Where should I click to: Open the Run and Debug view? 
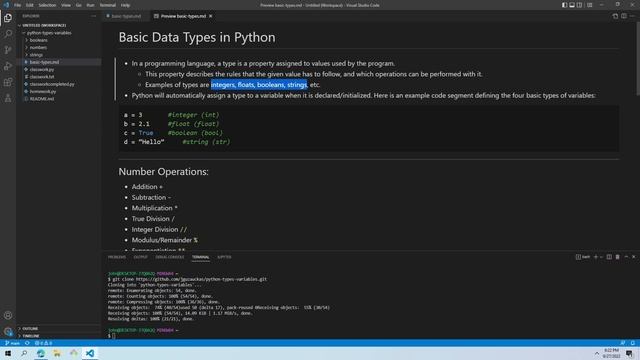pyautogui.click(x=8, y=66)
